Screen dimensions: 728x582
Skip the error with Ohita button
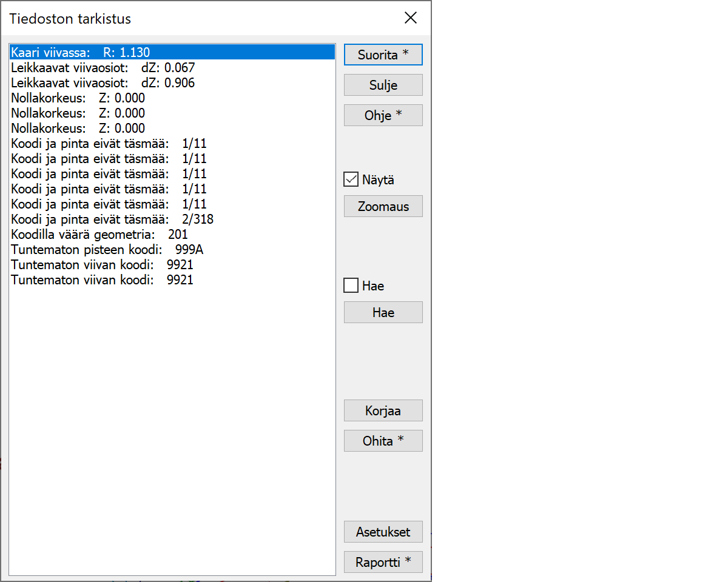click(x=383, y=441)
